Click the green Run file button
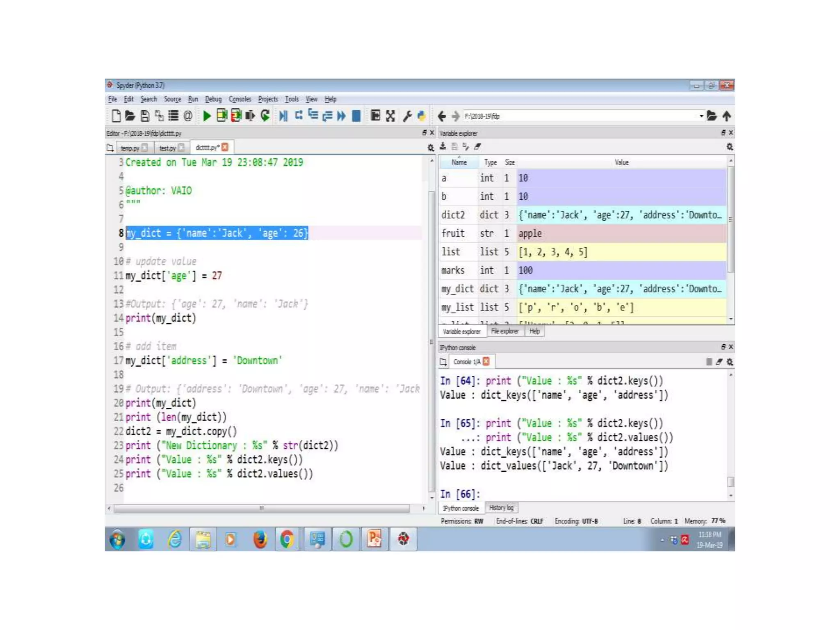 [x=207, y=116]
